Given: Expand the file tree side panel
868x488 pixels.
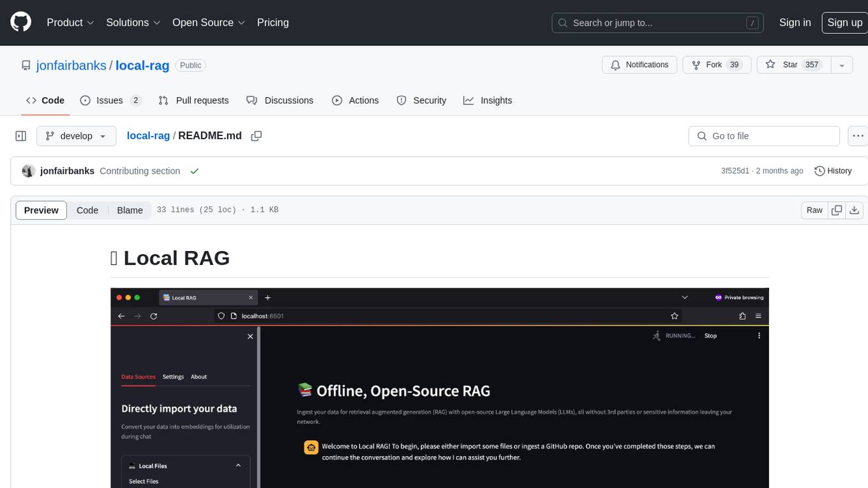Looking at the screenshot, I should pyautogui.click(x=20, y=136).
